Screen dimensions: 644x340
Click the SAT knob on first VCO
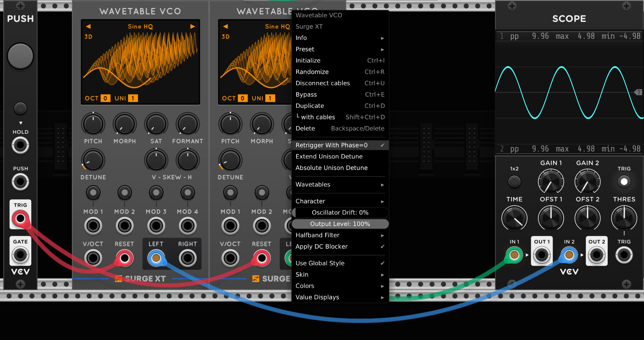point(156,124)
